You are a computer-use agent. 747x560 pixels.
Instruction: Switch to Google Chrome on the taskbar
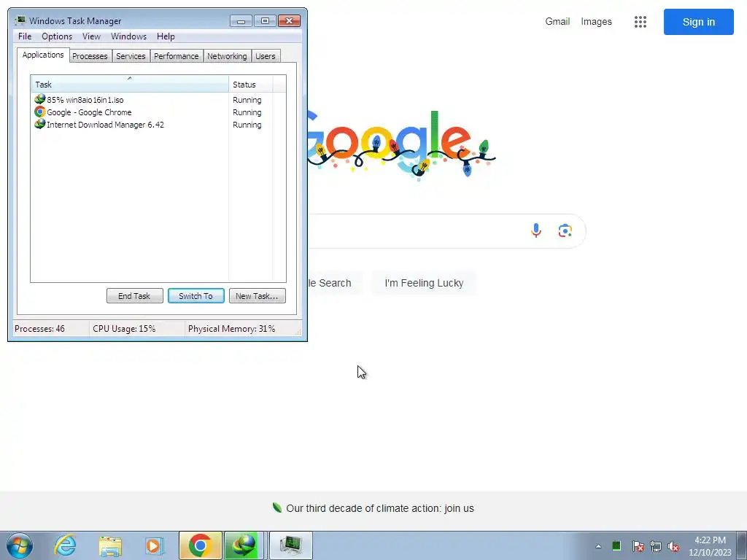pyautogui.click(x=200, y=545)
